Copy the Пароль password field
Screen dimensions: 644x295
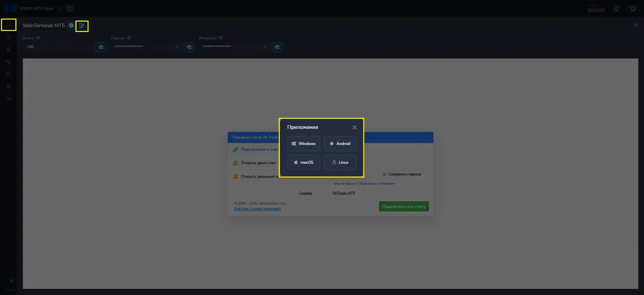pyautogui.click(x=189, y=47)
